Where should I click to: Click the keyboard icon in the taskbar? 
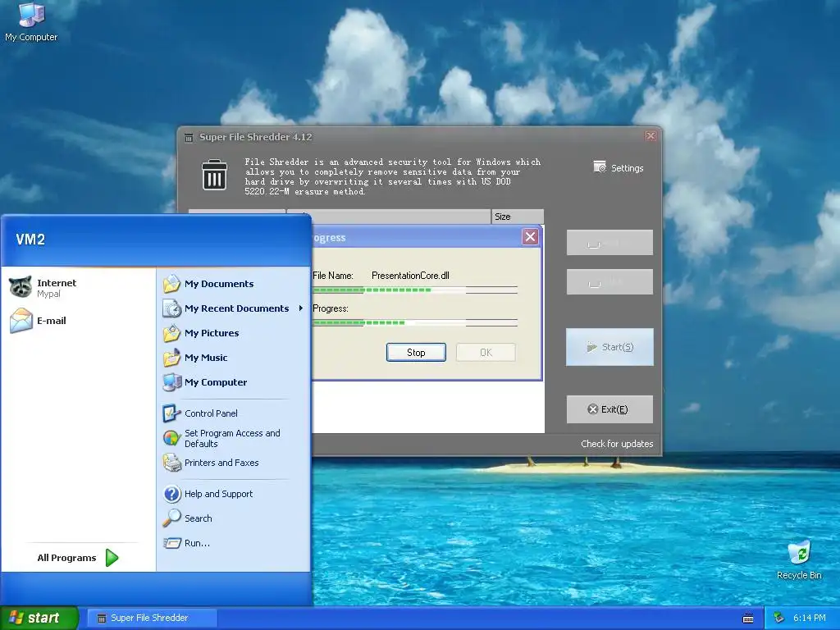pos(748,619)
